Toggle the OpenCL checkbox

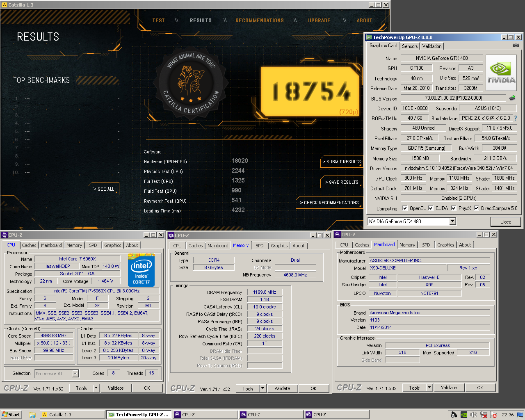[405, 208]
